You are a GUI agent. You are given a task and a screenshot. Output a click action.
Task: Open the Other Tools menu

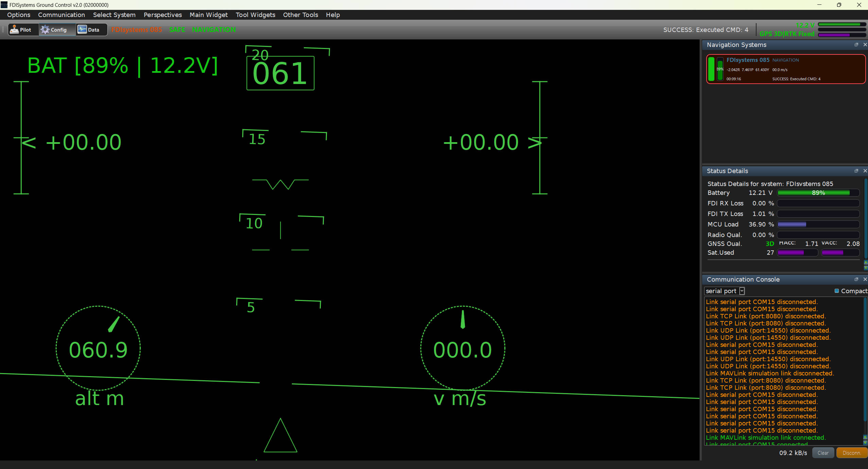[x=300, y=15]
